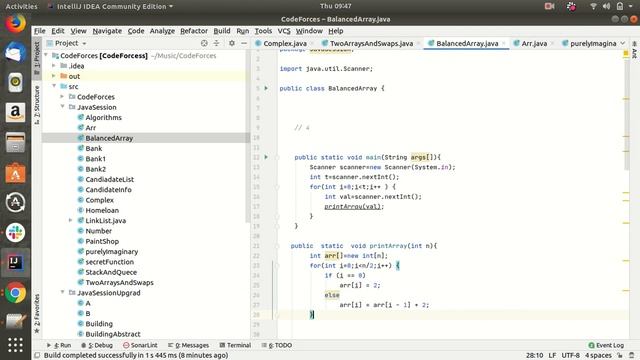Open Rhythmbox from the dock
The height and width of the screenshot is (360, 640).
tap(15, 82)
